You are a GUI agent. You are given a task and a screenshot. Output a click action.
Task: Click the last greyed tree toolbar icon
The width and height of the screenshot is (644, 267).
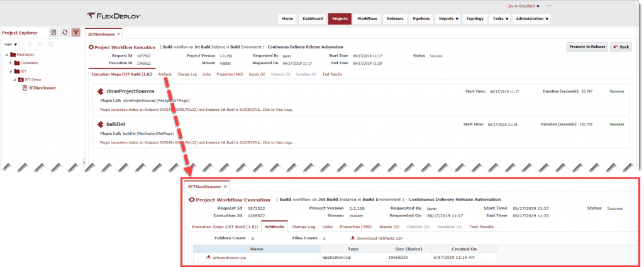pyautogui.click(x=52, y=45)
